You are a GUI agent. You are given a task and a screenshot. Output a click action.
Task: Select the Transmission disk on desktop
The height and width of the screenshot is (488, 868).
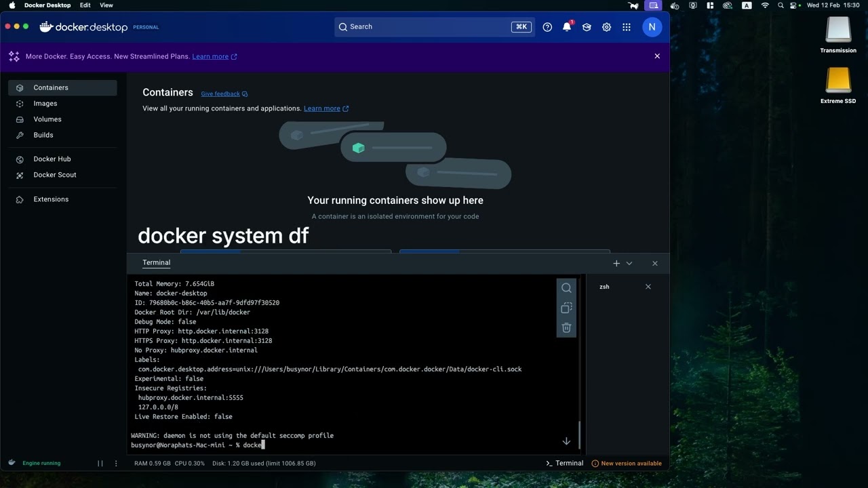(x=838, y=35)
